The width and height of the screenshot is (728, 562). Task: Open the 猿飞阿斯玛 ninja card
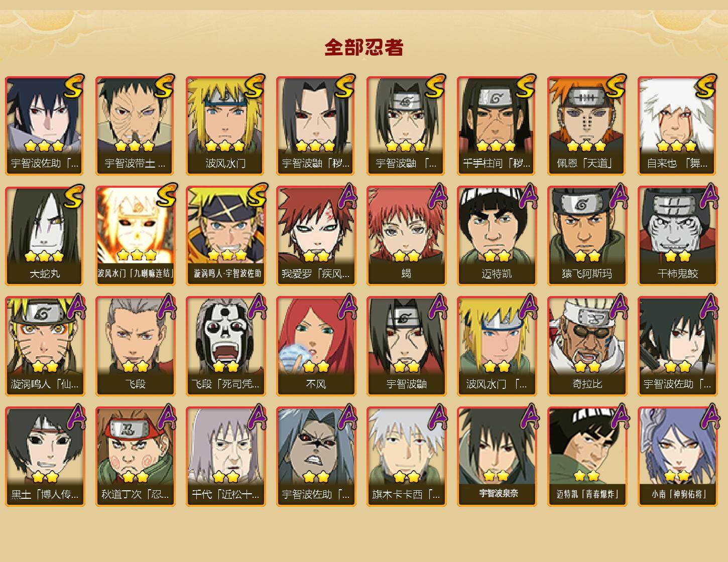click(x=587, y=236)
